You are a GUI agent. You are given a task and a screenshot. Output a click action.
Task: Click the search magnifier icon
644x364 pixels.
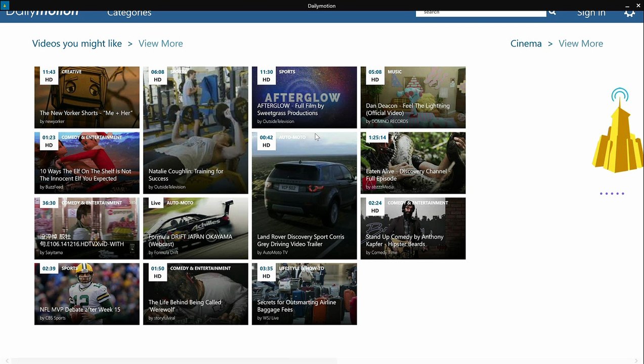tap(552, 12)
